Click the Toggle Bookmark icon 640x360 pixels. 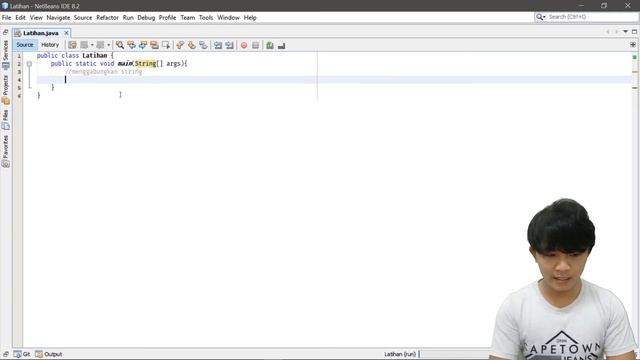203,45
